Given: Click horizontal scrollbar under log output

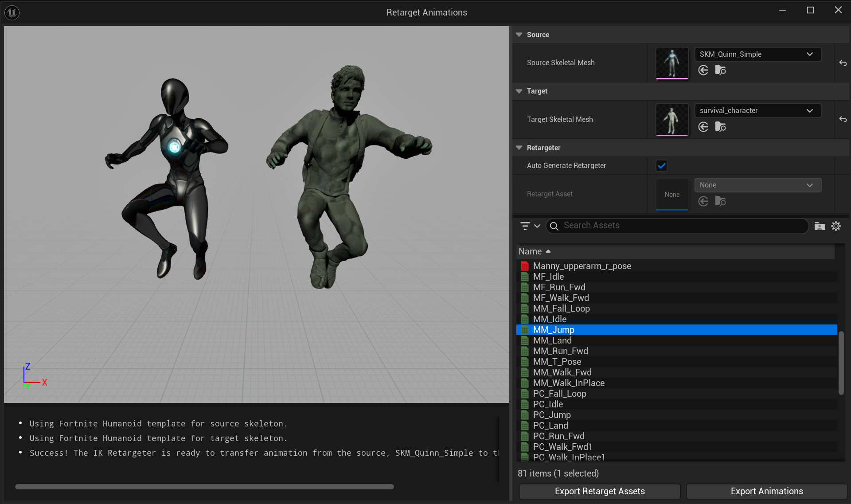Looking at the screenshot, I should coord(204,487).
